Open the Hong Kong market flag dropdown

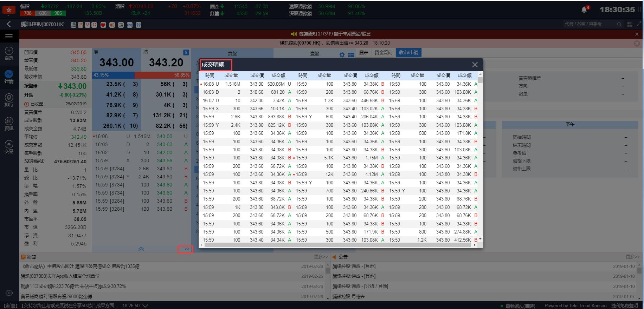[x=9, y=10]
